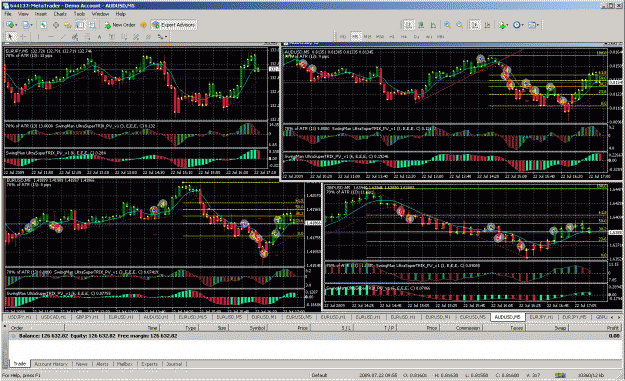Select the H1 timeframe button
This screenshot has width=625, height=381.
392,37
